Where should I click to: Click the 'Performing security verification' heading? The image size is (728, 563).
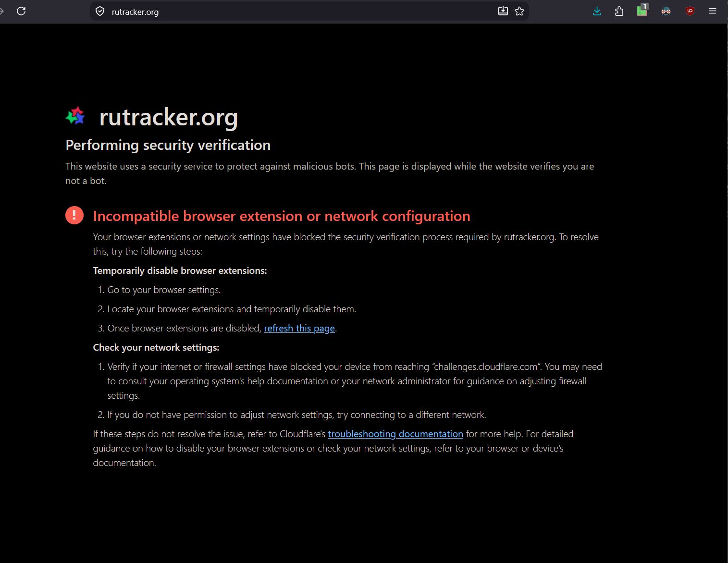(168, 145)
